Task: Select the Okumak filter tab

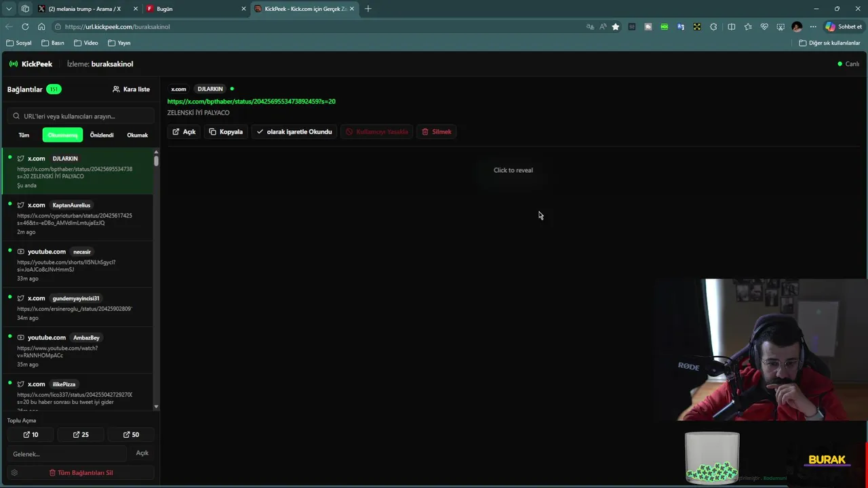Action: pos(137,135)
